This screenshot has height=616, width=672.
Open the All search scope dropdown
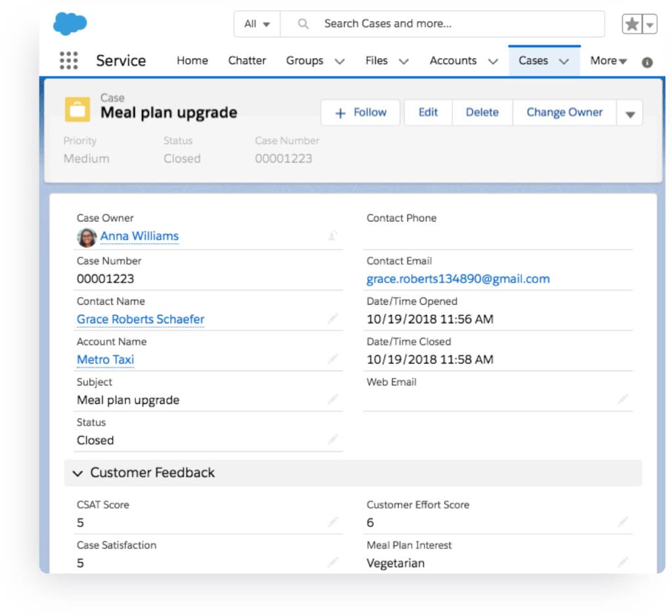pos(257,24)
